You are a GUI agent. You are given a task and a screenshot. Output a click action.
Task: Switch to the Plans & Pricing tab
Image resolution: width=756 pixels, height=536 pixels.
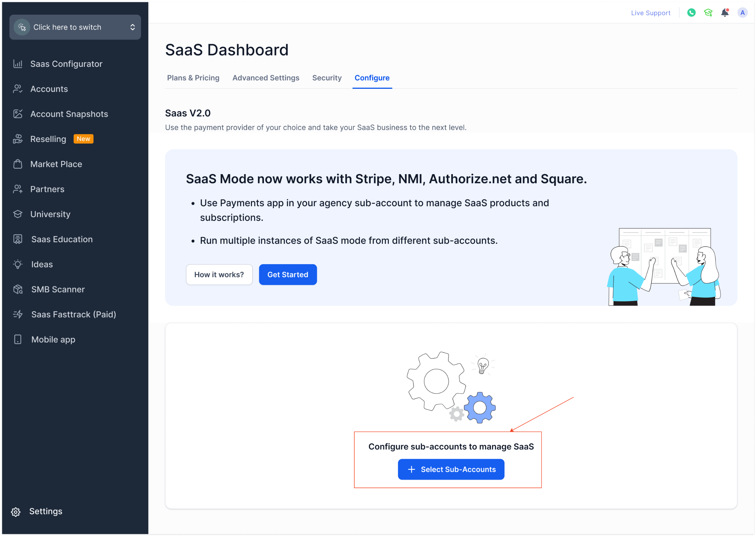coord(193,78)
